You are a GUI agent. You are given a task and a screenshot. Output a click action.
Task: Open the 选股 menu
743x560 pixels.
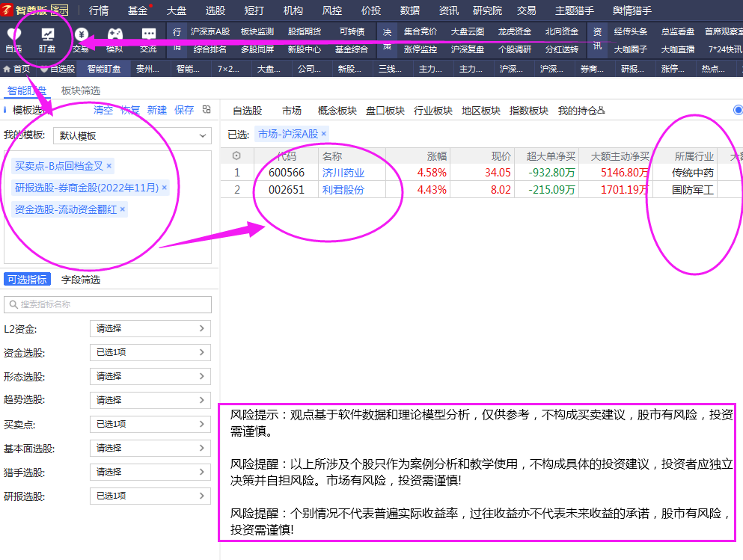pyautogui.click(x=215, y=10)
